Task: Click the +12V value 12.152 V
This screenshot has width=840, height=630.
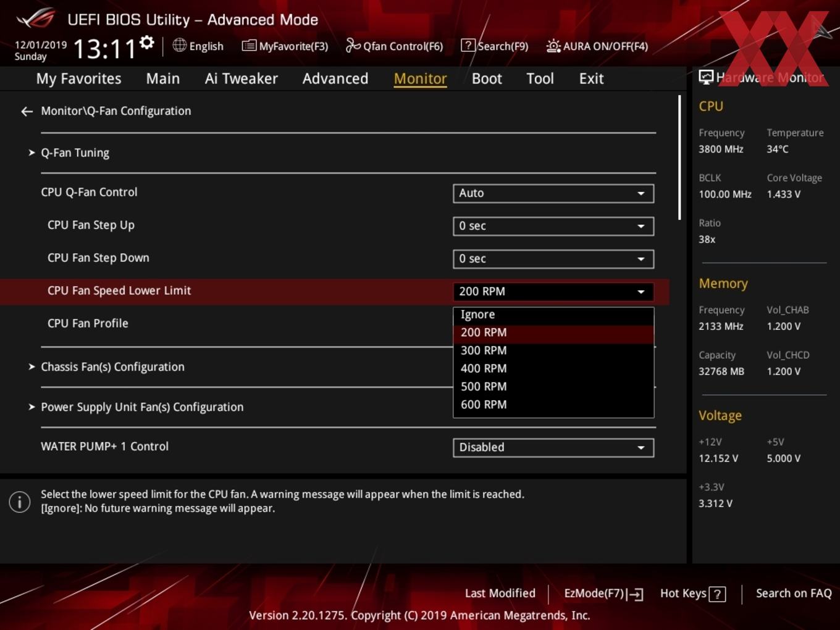Action: point(718,458)
